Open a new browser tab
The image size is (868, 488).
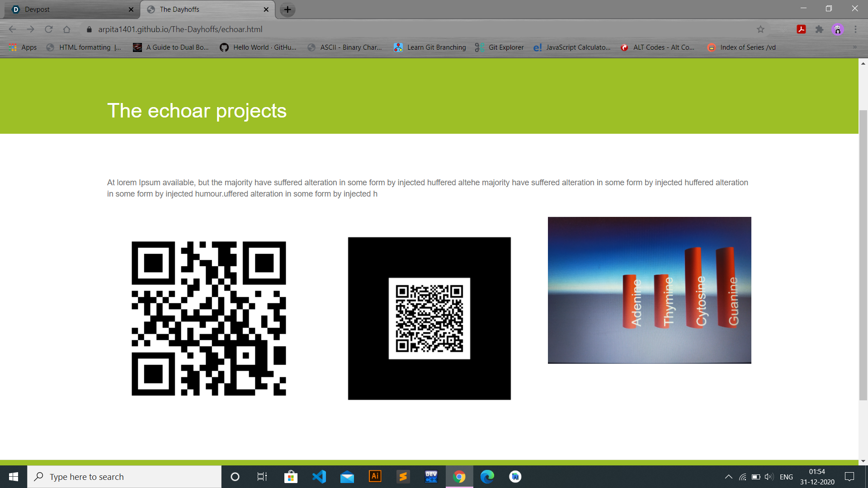click(288, 9)
